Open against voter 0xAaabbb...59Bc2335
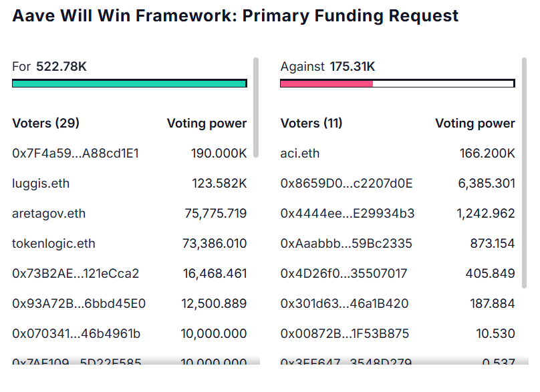540x392 pixels. pyautogui.click(x=346, y=244)
